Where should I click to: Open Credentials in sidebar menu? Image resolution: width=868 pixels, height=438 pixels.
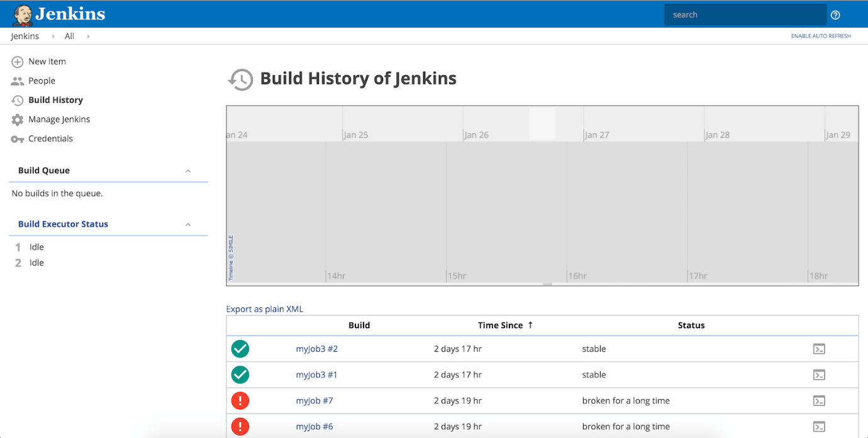[50, 138]
